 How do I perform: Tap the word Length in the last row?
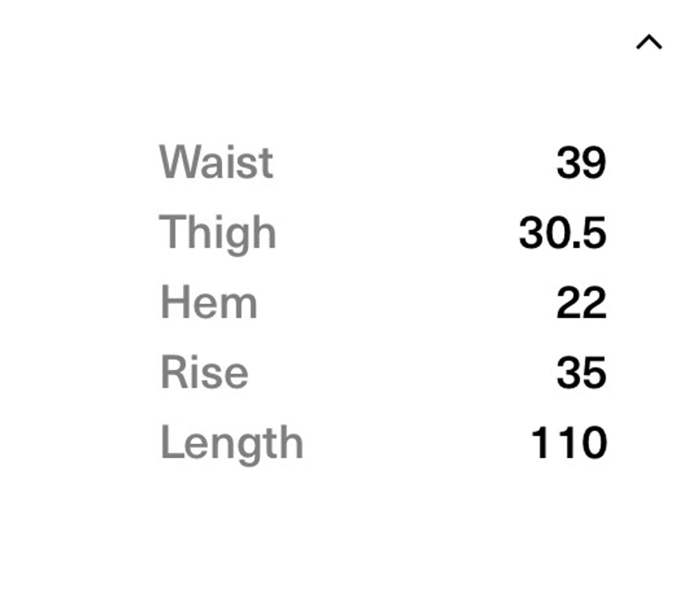tap(232, 444)
